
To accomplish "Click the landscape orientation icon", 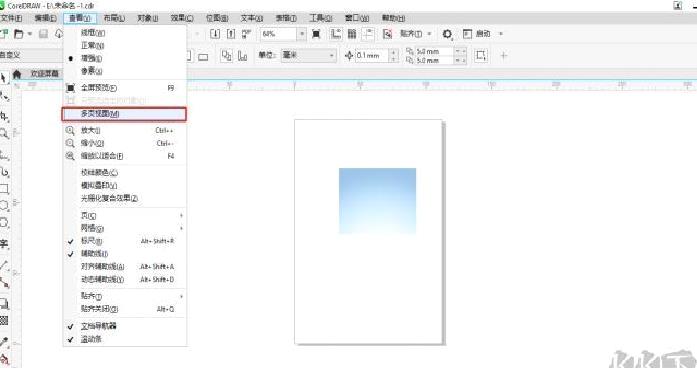I will coord(203,56).
